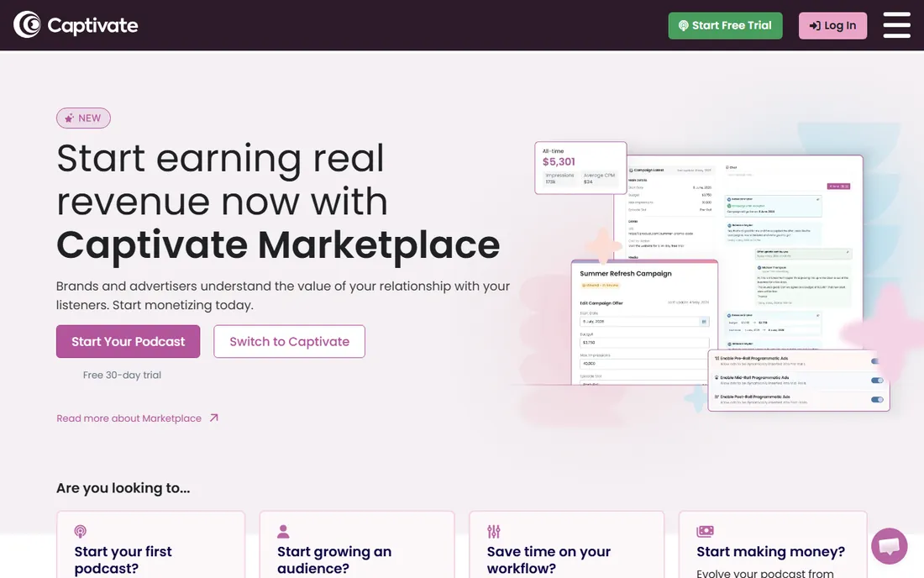
Task: Click the person icon on audience card
Action: coord(283,532)
